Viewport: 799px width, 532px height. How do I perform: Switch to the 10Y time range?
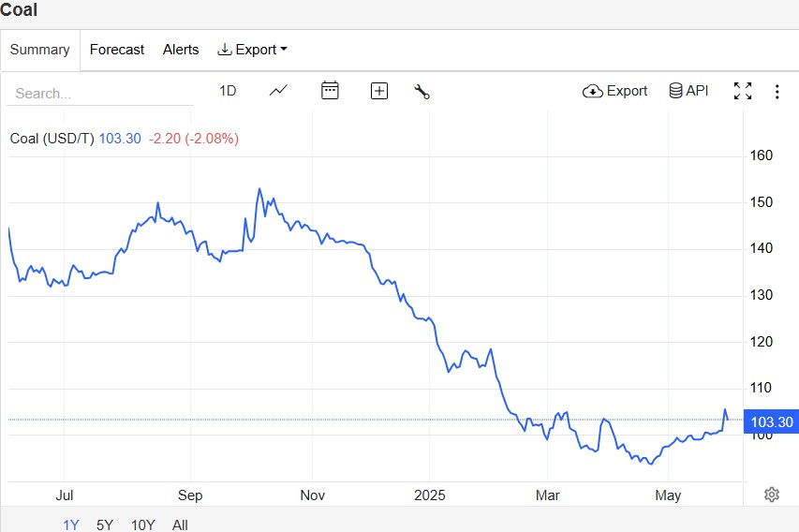pos(142,525)
